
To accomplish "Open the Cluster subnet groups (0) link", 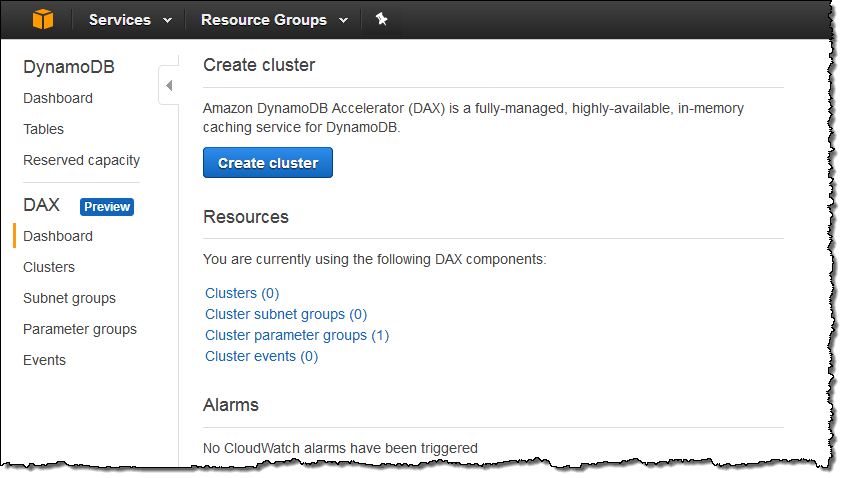I will pyautogui.click(x=286, y=314).
